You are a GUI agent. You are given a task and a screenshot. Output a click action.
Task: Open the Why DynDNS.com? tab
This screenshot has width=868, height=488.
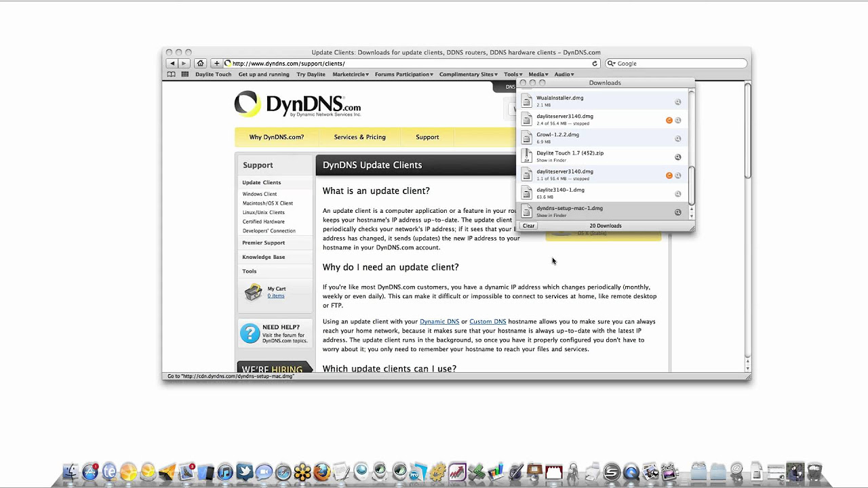[277, 137]
